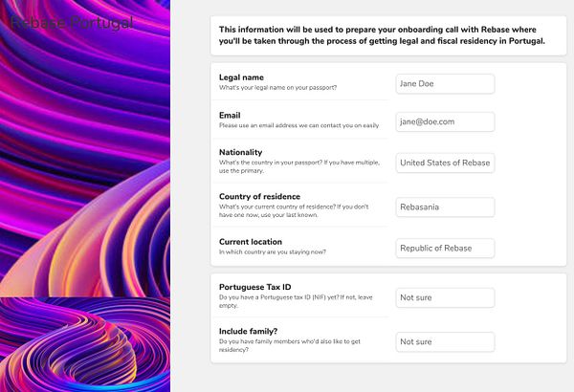Click the Country of residence field

[x=445, y=207]
